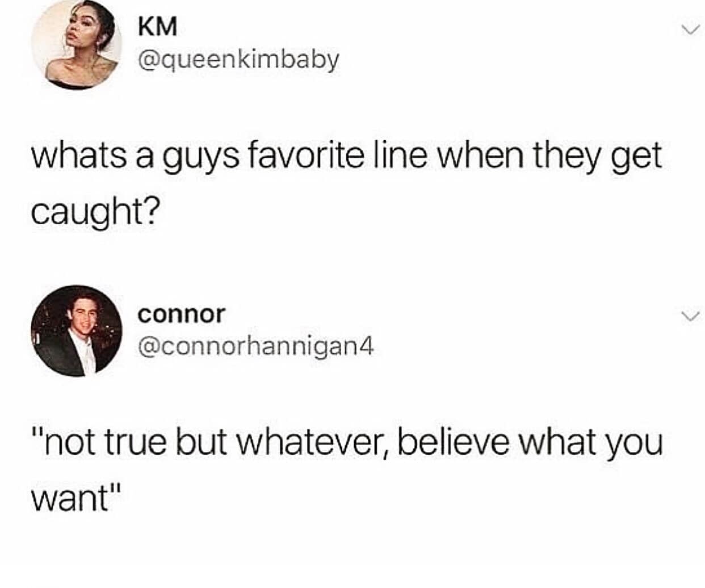The image size is (705, 588).
Task: Open the @connorhannigan4 handle
Action: pos(256,346)
